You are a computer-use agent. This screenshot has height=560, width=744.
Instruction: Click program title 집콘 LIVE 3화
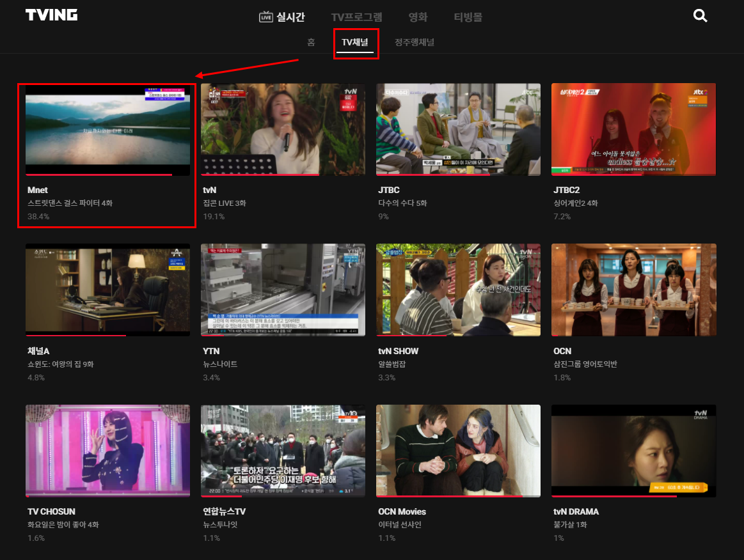point(225,203)
